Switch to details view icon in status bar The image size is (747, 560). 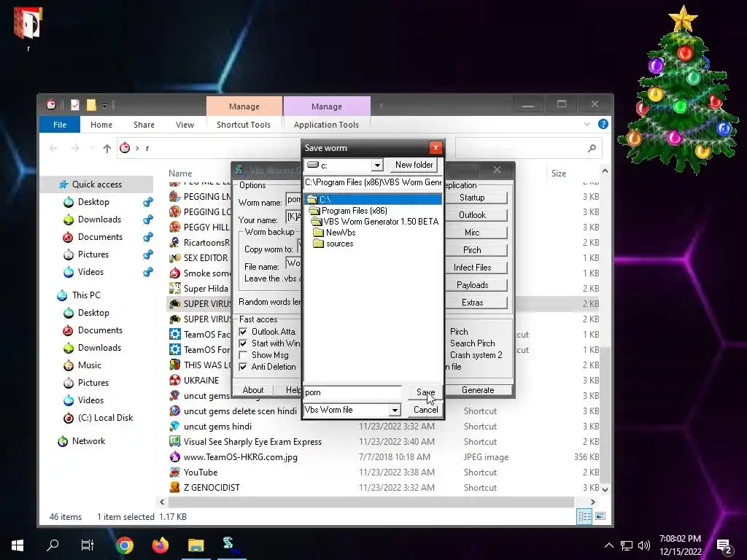point(584,517)
